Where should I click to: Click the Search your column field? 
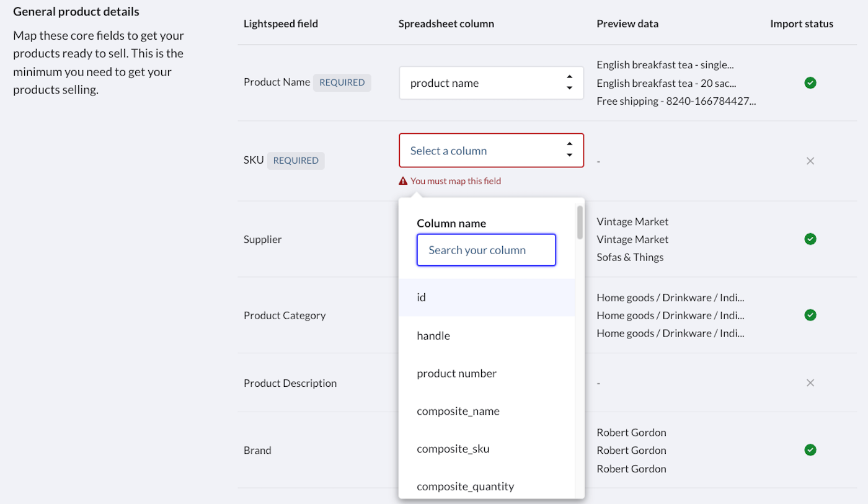tap(486, 250)
